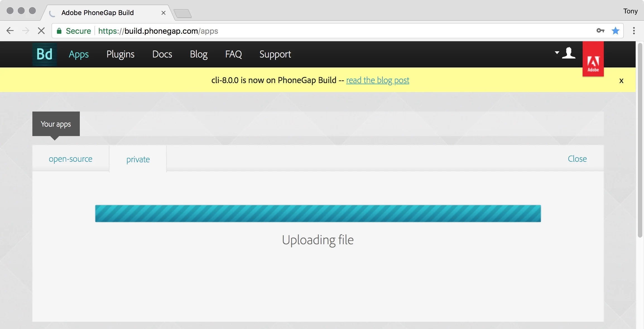Dismiss the yellow cli-8.0.0 banner
The height and width of the screenshot is (329, 644).
tap(621, 81)
